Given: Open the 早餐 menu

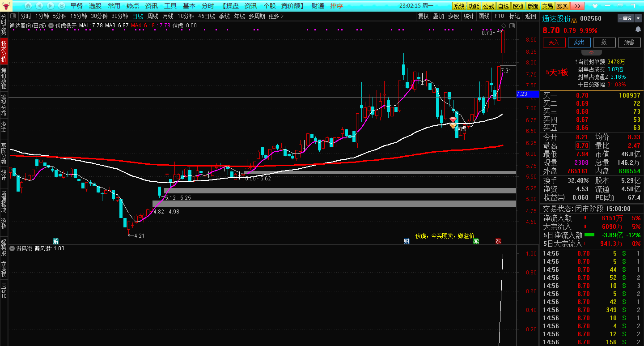Looking at the screenshot, I should (x=76, y=6).
